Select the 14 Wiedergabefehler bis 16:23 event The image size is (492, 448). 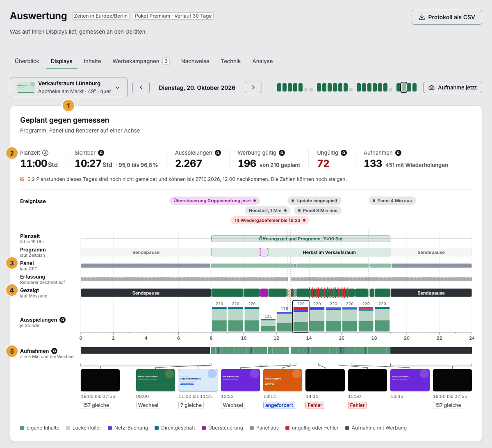(270, 220)
